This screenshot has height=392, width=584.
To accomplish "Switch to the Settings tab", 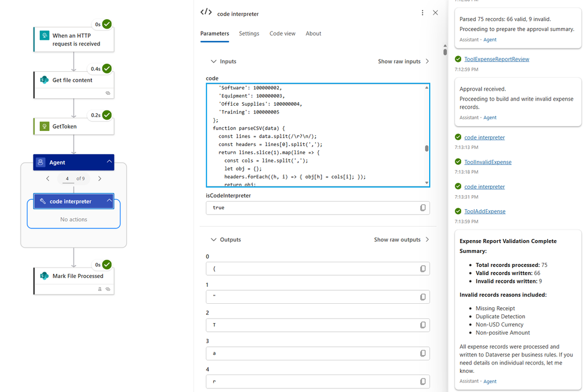I will tap(249, 33).
